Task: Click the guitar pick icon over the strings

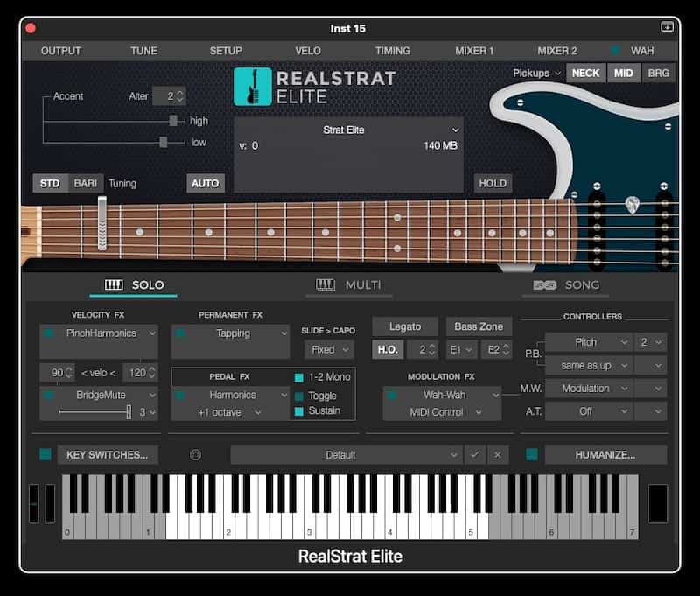Action: tap(632, 205)
